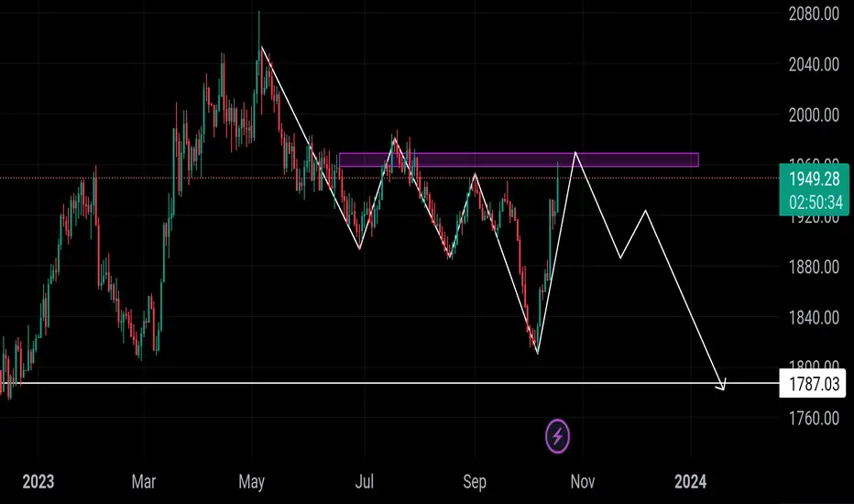Screen dimensions: 854x504
Task: Click the Mar label on time axis
Action: tap(144, 482)
